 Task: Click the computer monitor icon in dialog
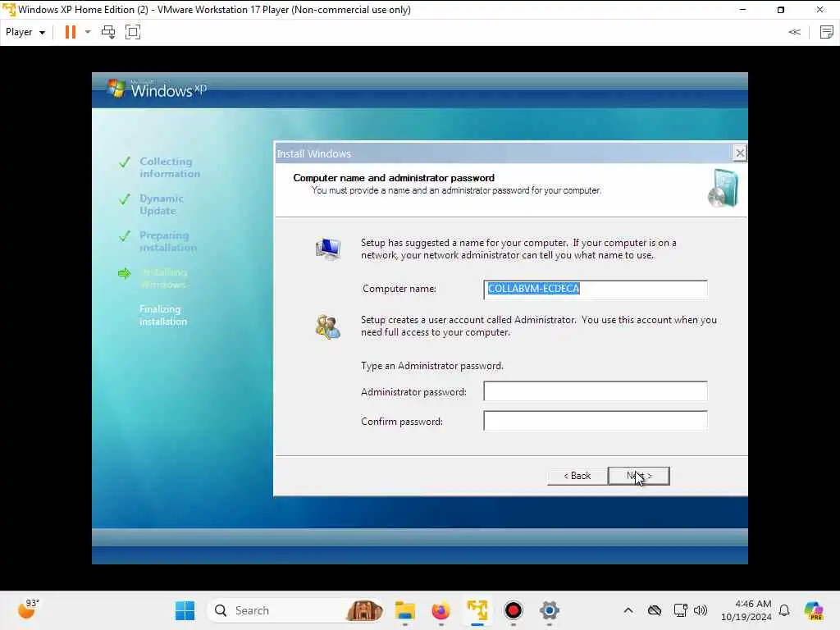[328, 249]
